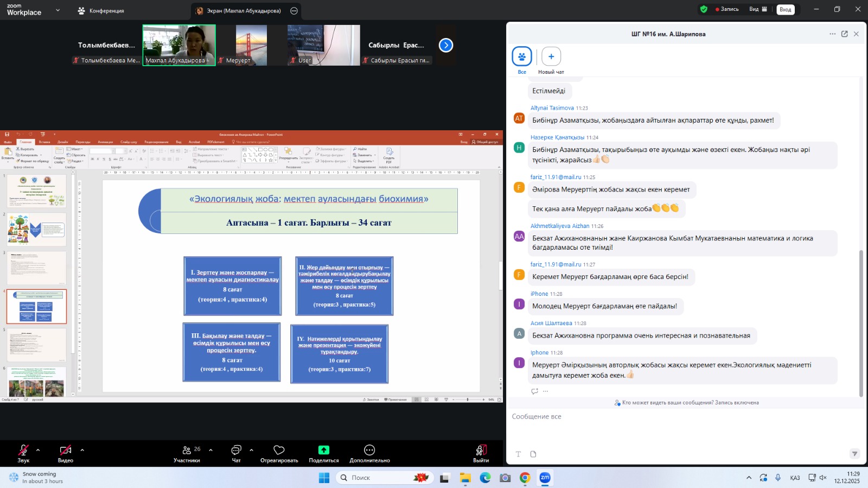Pop out the chat window icon
The image size is (868, 488).
pyautogui.click(x=844, y=34)
